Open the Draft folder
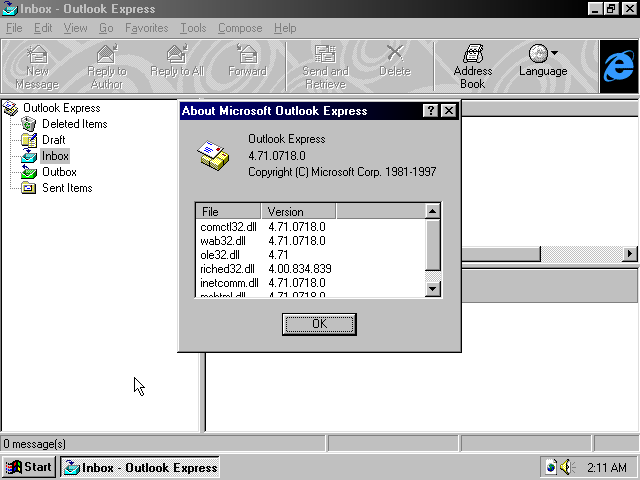Viewport: 640px width, 480px height. [x=53, y=140]
